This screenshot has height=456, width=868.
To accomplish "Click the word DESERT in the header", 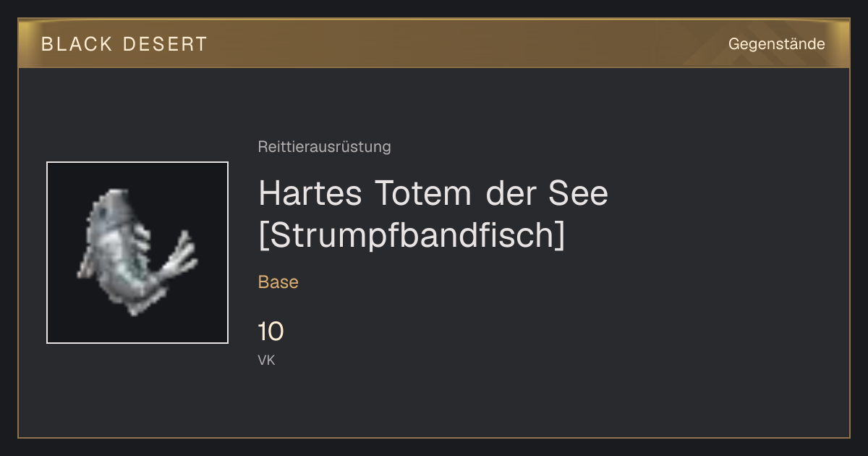I will pyautogui.click(x=166, y=44).
